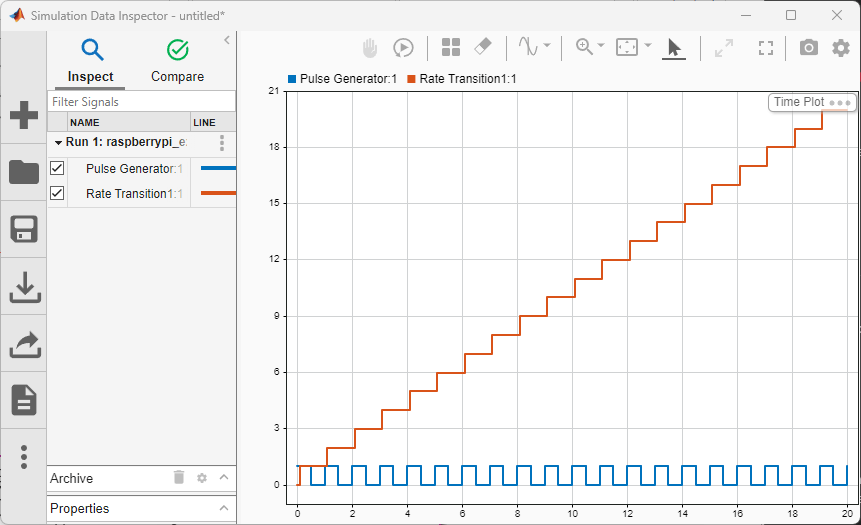Click the Save disk icon in sidebar
This screenshot has height=525, width=861.
click(x=23, y=229)
